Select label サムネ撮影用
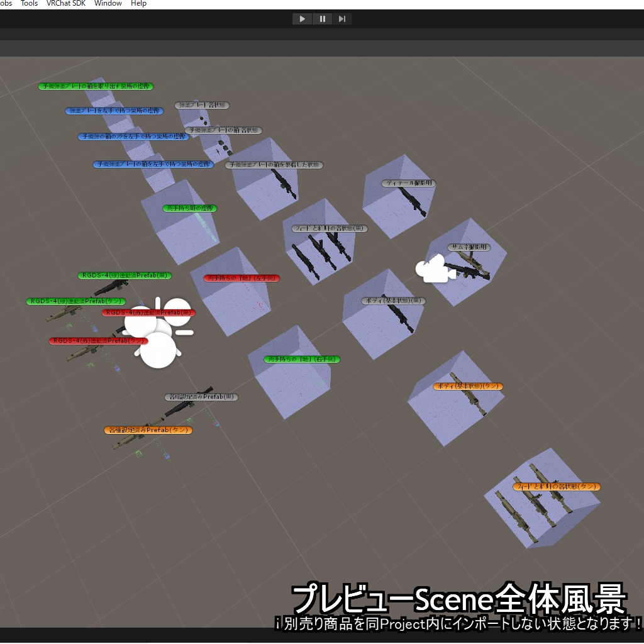 (469, 247)
